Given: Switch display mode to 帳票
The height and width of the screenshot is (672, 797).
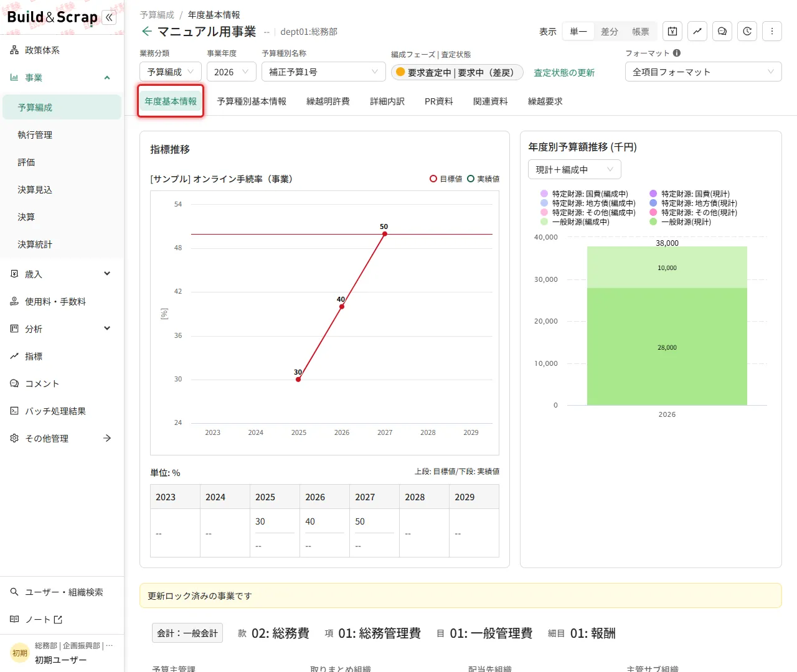Looking at the screenshot, I should [x=641, y=31].
